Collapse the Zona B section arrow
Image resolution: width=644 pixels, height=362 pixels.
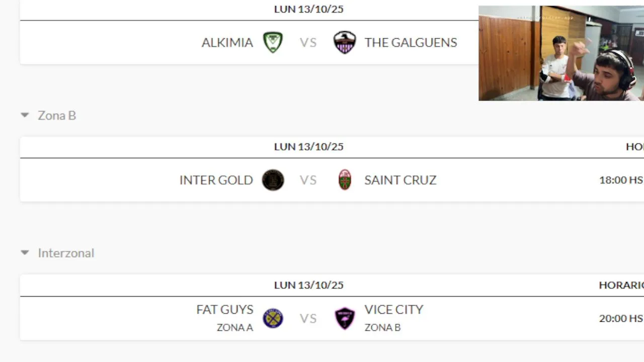(25, 115)
